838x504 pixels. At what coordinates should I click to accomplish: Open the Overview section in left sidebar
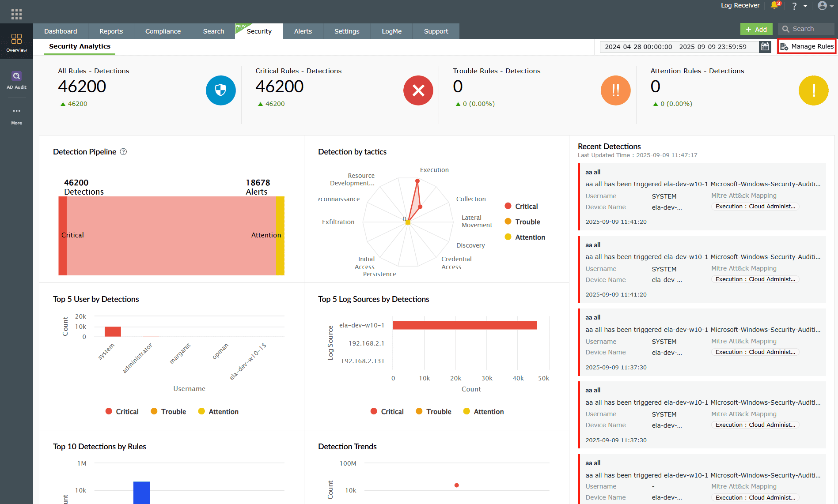pos(16,42)
